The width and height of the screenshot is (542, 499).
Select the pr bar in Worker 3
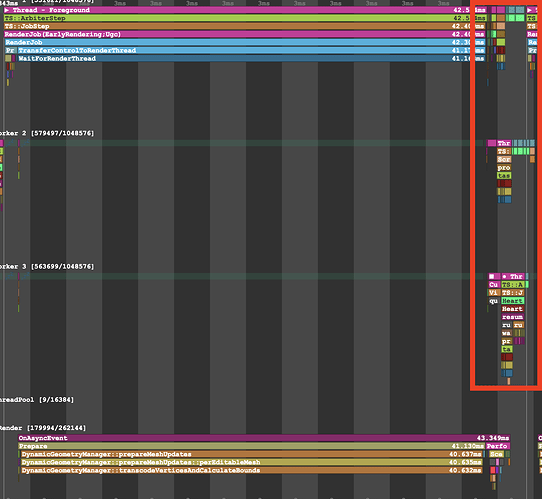click(x=506, y=341)
